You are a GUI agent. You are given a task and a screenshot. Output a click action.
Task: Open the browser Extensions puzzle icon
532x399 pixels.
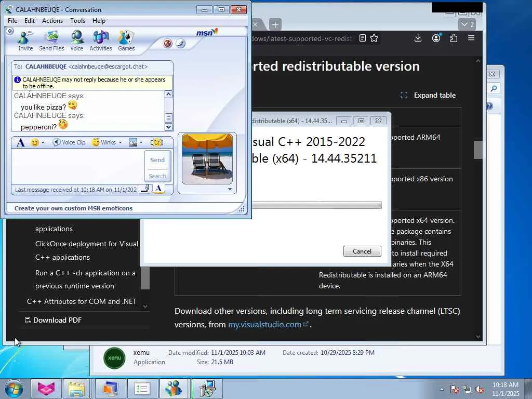pyautogui.click(x=454, y=38)
